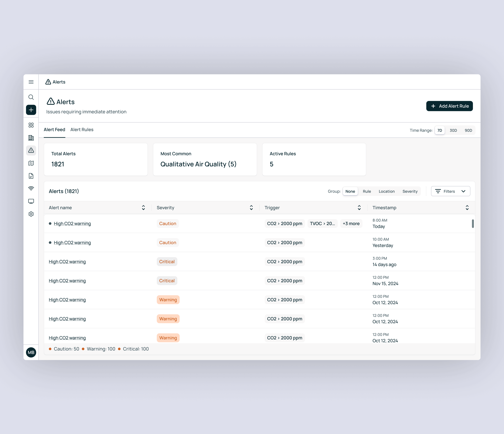The image size is (504, 434).
Task: Open the buildings icon in sidebar
Action: [x=31, y=138]
